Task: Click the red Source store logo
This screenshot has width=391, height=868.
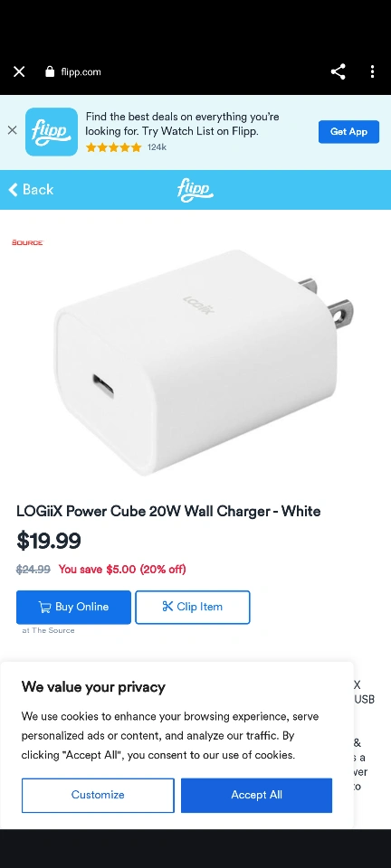Action: pos(27,242)
